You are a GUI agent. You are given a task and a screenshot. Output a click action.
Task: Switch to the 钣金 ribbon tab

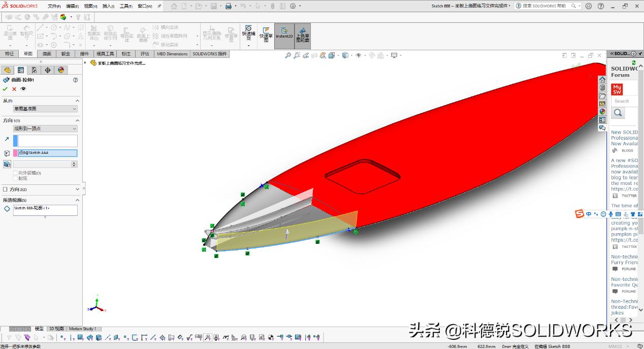(66, 54)
